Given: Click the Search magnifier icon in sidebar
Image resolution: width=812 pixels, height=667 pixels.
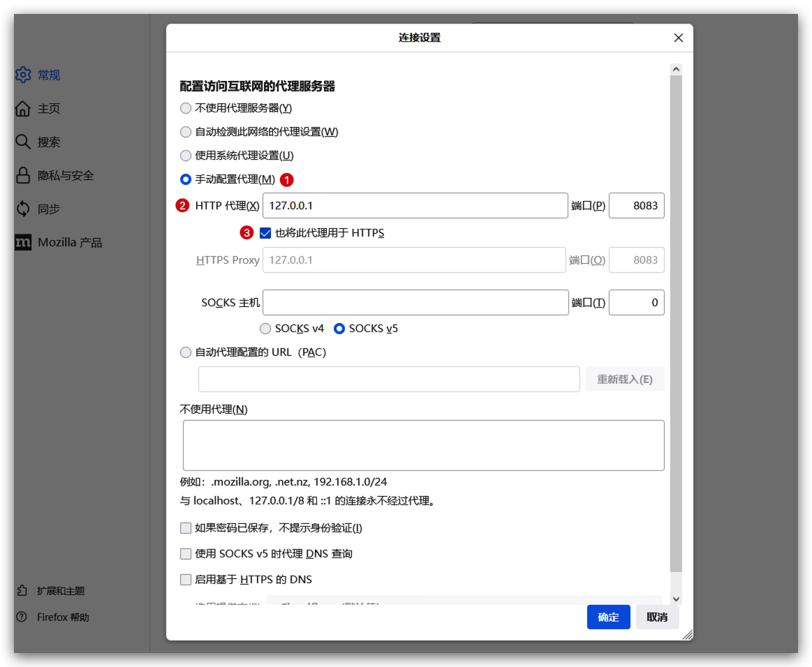Looking at the screenshot, I should coord(23,142).
